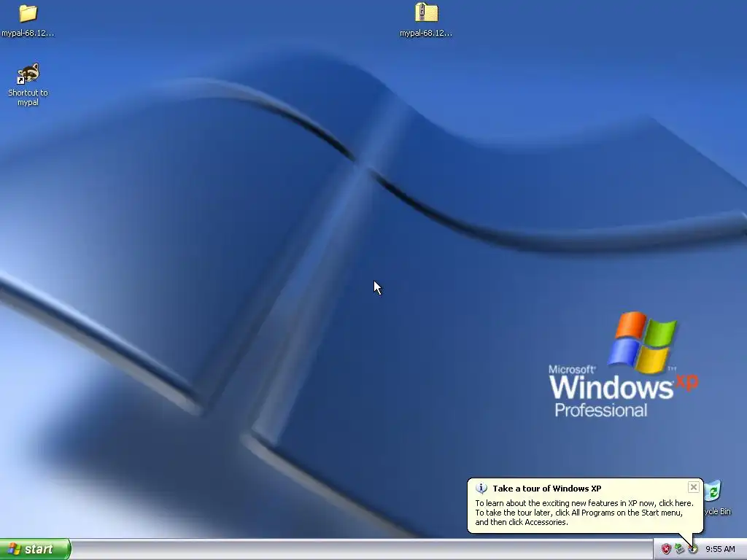The height and width of the screenshot is (560, 747).
Task: Click the 9:55 AM clock
Action: (x=720, y=549)
